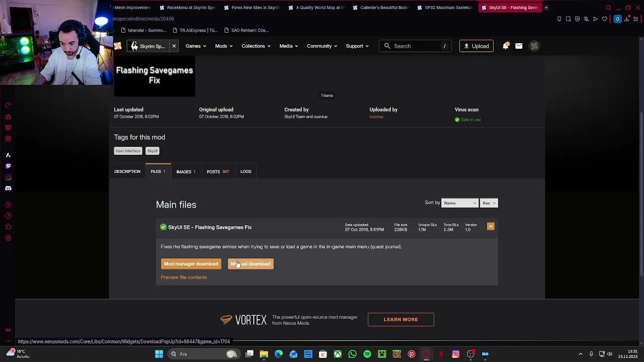Switch to A Quality World Map tab
Screen dimensions: 644x362
click(316, 8)
